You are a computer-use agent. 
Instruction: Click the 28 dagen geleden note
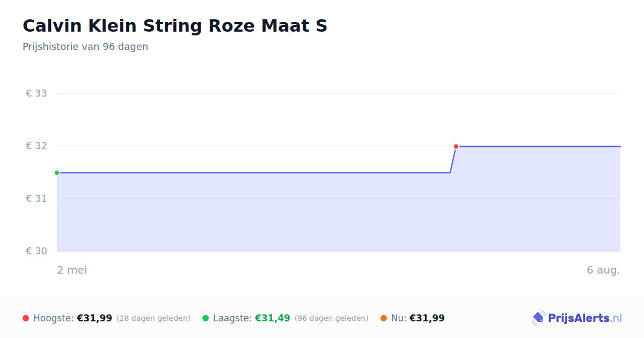point(153,318)
